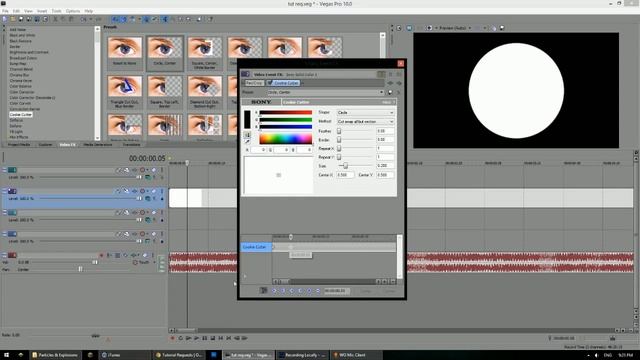Toggle Loop Playback in transport bar

tap(180, 338)
